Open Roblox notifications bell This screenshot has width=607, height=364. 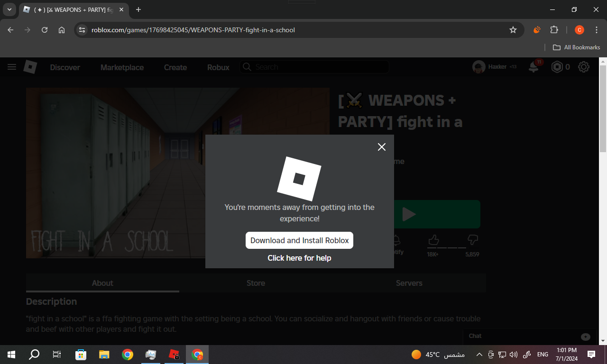533,67
